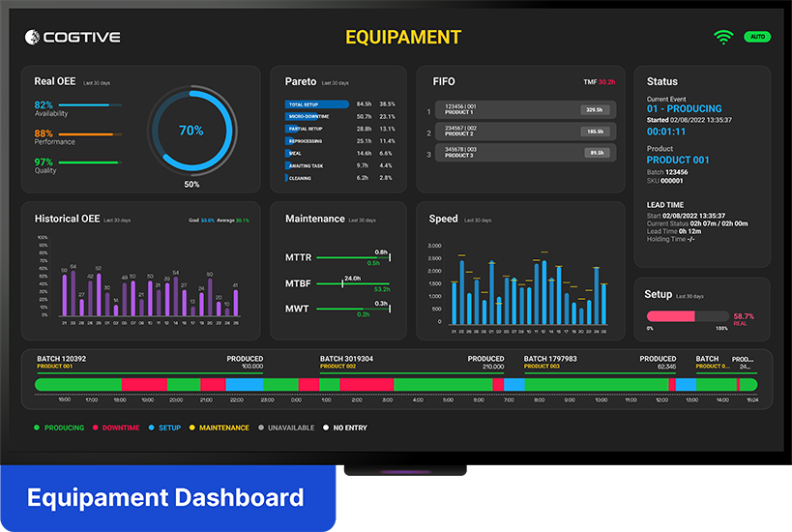Select the green PRODUCING legend dot
The image size is (792, 532).
[37, 428]
